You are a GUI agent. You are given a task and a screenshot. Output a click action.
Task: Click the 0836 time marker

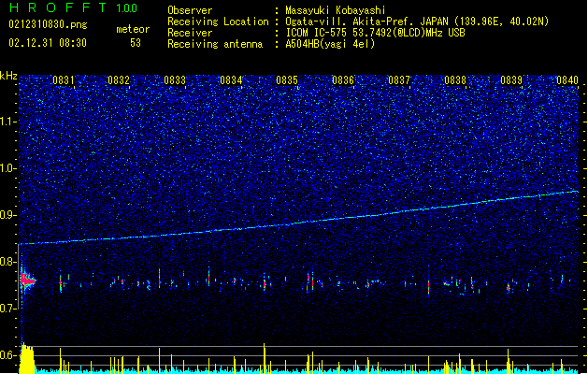[x=343, y=80]
